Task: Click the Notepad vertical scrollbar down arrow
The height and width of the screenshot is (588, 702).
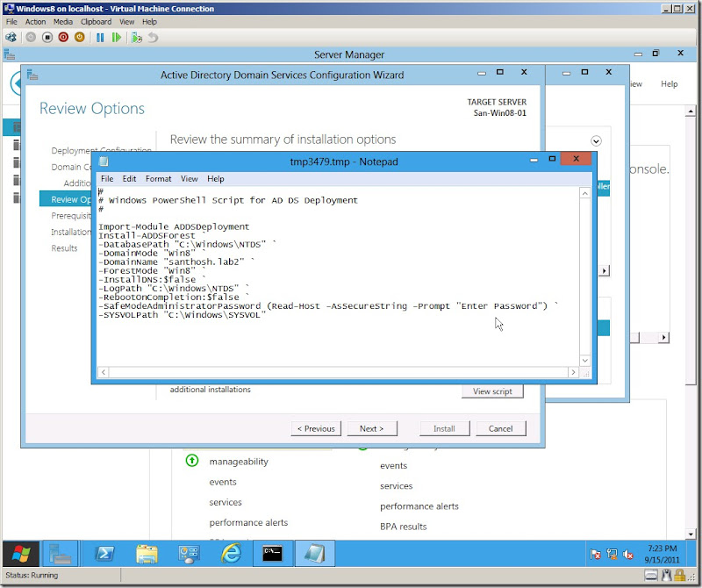Action: (x=585, y=359)
